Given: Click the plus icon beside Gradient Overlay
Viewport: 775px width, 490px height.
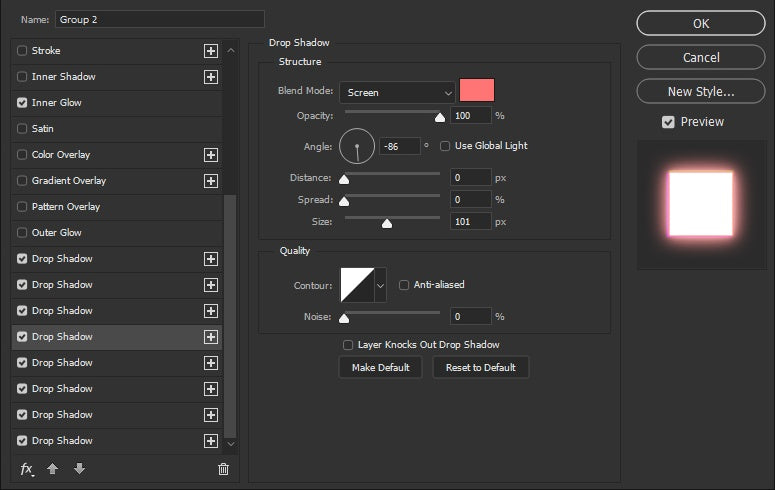Looking at the screenshot, I should pyautogui.click(x=211, y=181).
